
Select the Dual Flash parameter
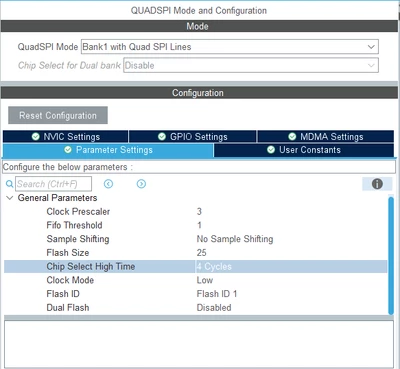click(68, 307)
